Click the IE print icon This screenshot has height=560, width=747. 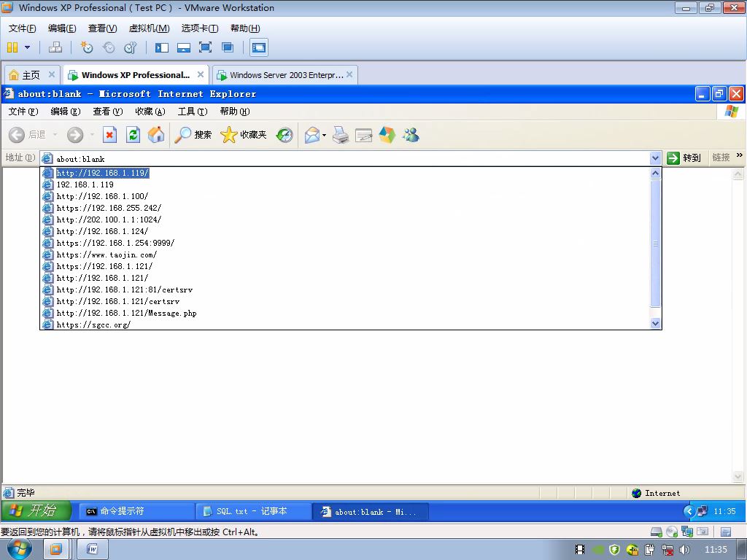point(341,135)
